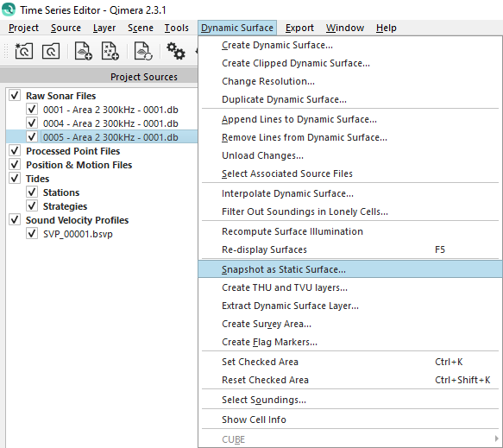
Task: Toggle checkbox for 0004 - Area 2 300kHz file
Action: tap(32, 123)
